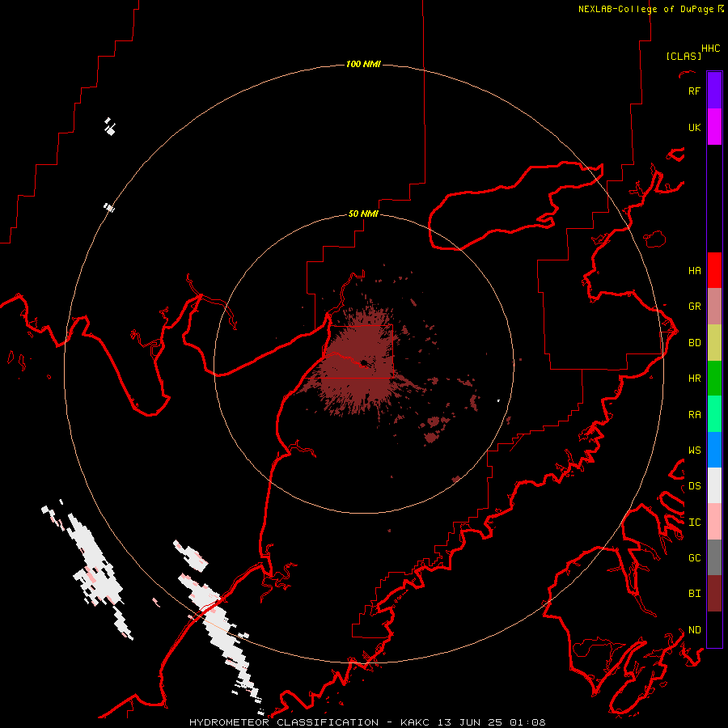This screenshot has width=728, height=728.
Task: Click the 'RA' legend label
Action: (694, 414)
